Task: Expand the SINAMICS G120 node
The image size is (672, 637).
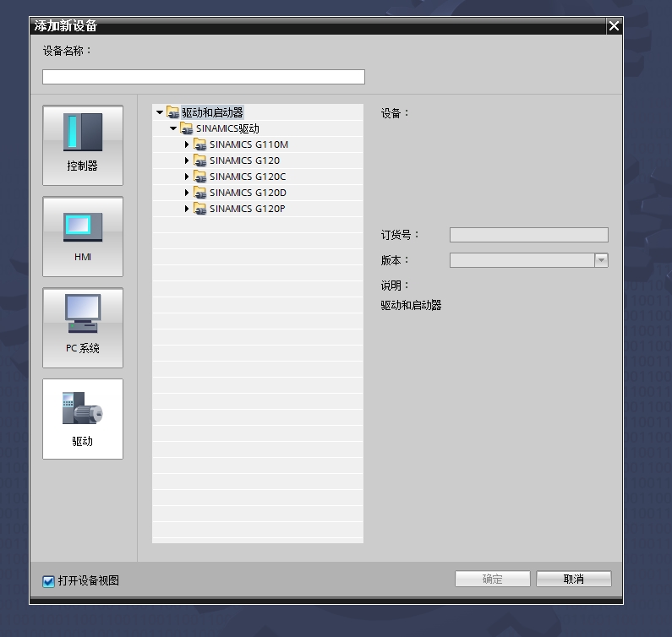Action: coord(187,161)
